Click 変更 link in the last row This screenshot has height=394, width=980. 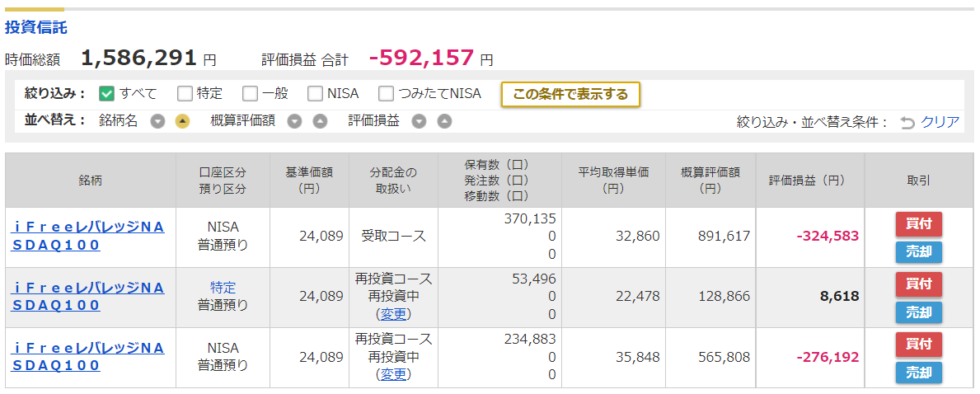(393, 374)
